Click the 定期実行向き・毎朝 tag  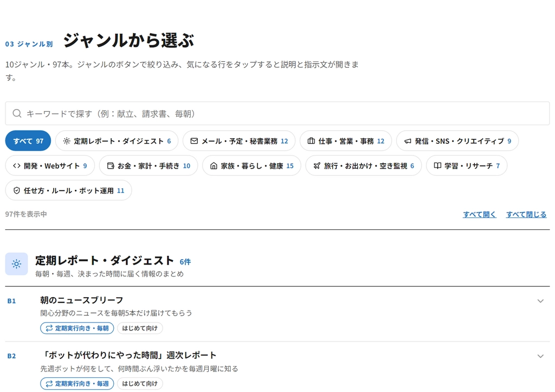click(77, 328)
